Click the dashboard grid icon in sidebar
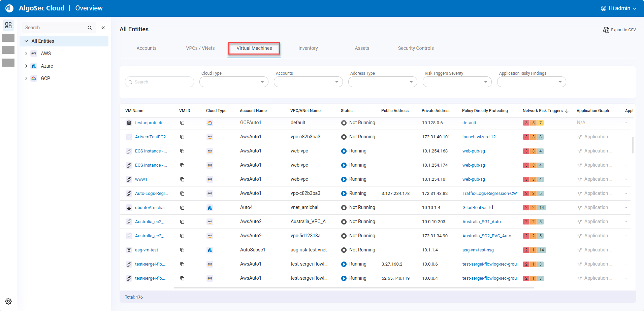The height and width of the screenshot is (311, 644). pos(8,25)
